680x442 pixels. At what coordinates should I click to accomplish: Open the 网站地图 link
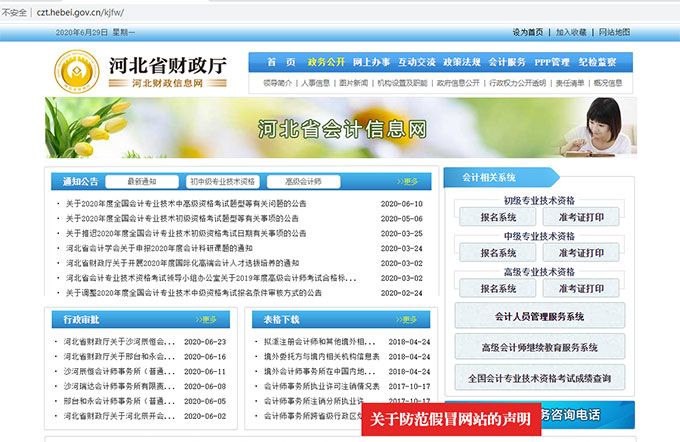615,32
